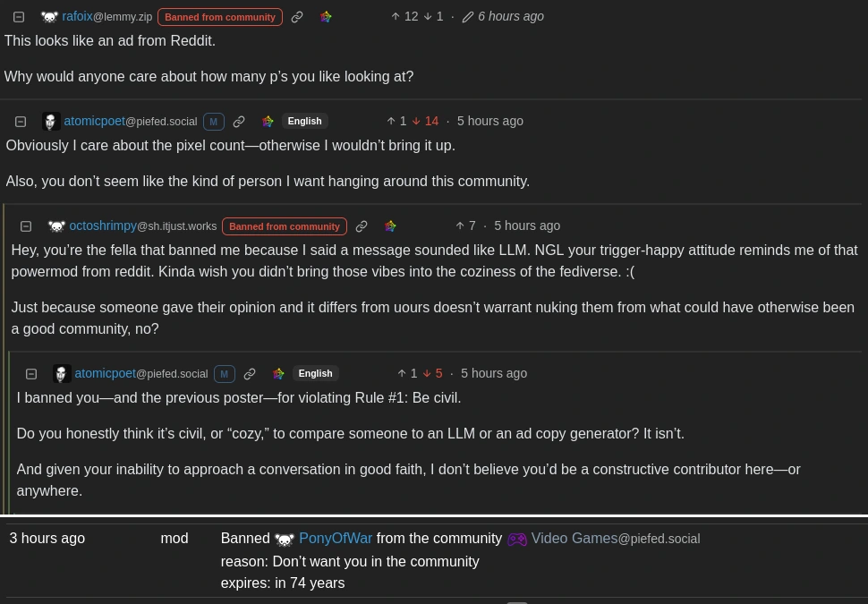Click the edited pencil icon on rafoix's comment
868x604 pixels.
point(468,17)
